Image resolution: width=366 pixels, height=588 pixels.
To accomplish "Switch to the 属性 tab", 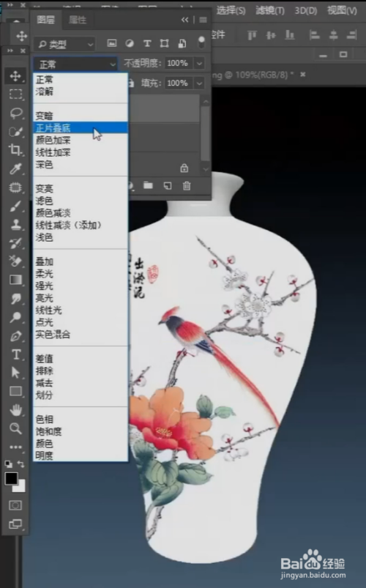I will (x=78, y=20).
